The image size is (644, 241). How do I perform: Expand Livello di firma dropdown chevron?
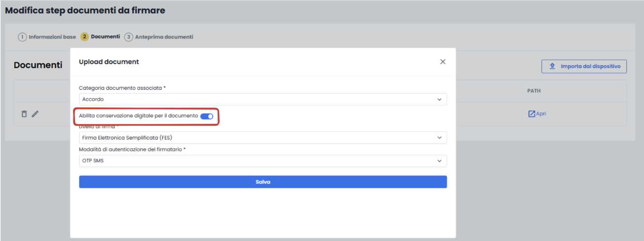(x=439, y=138)
